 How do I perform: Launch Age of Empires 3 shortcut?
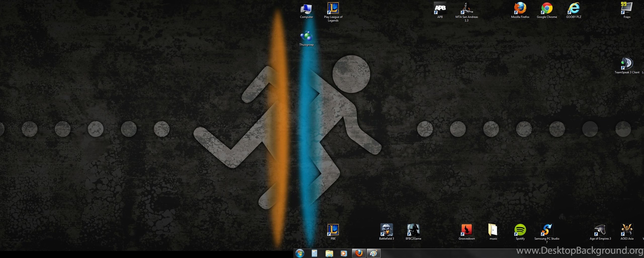(x=600, y=232)
